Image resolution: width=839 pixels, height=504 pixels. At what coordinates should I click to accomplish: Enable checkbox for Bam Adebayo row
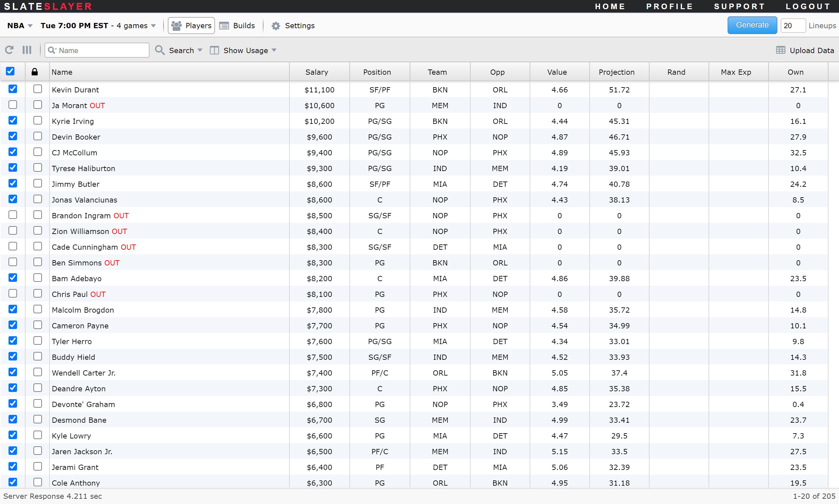click(13, 278)
